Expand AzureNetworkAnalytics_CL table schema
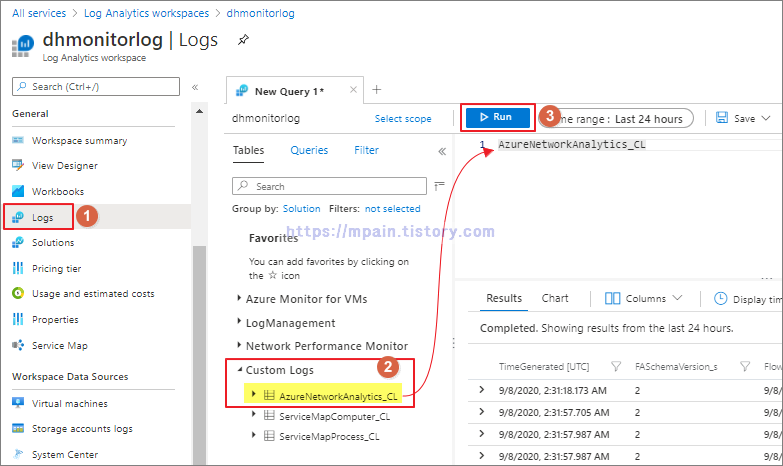Viewport: 783px width, 466px height. click(x=253, y=394)
